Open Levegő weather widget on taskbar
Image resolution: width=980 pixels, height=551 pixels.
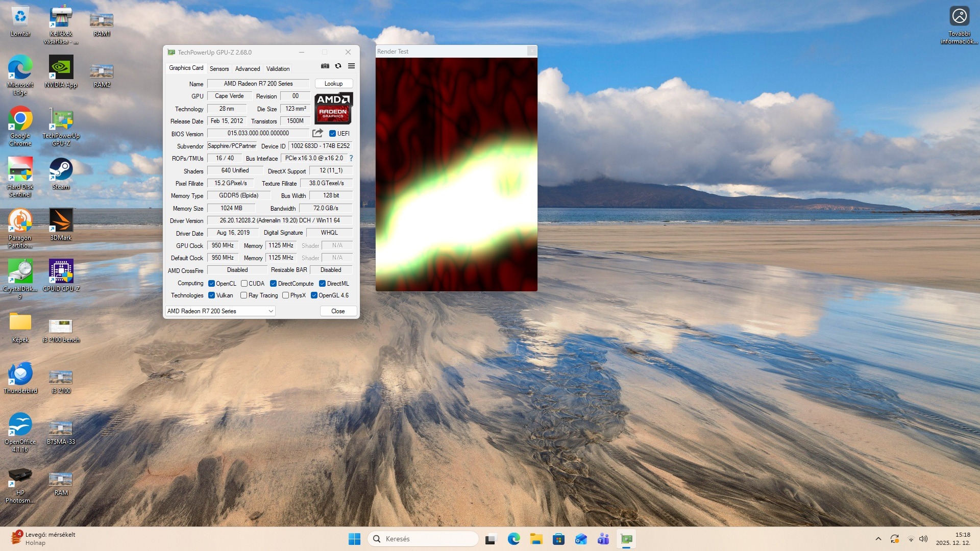43,538
